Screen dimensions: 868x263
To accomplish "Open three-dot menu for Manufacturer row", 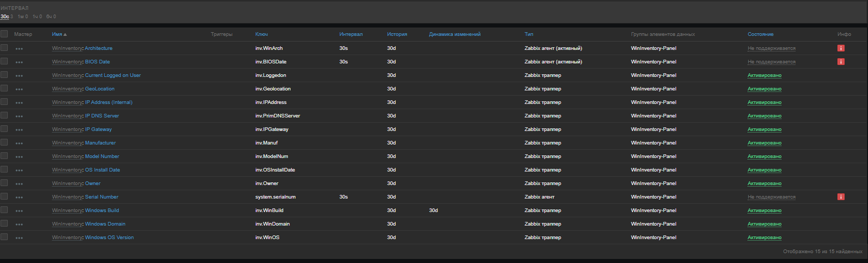I will coord(19,143).
